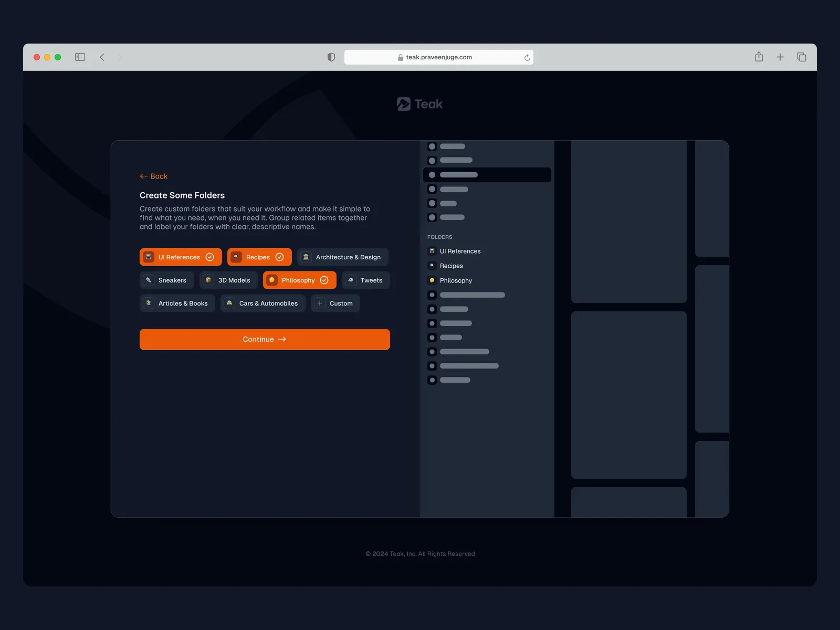Select UI References in the preview sidebar
This screenshot has width=840, height=630.
460,251
